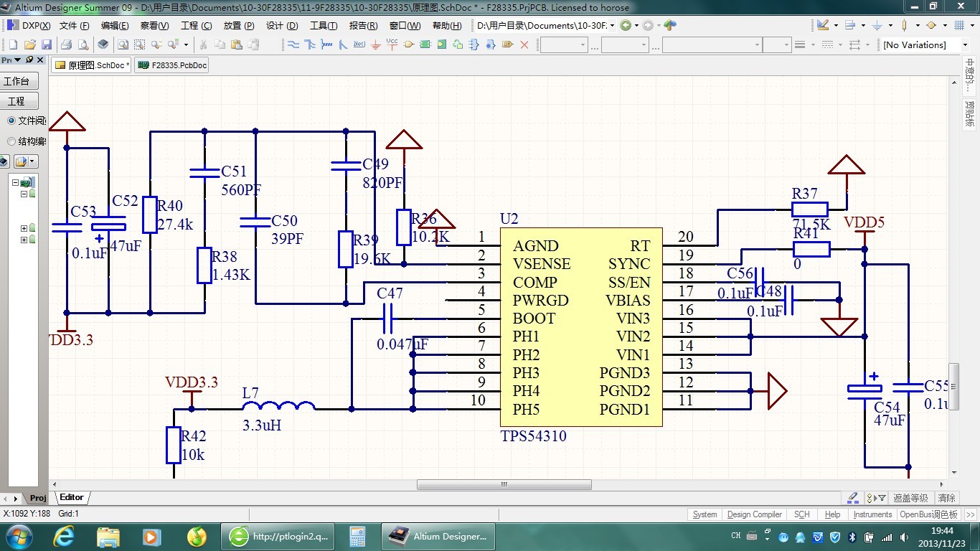Select the 文件阅览 radio button
Viewport: 980px width, 551px height.
click(x=11, y=121)
